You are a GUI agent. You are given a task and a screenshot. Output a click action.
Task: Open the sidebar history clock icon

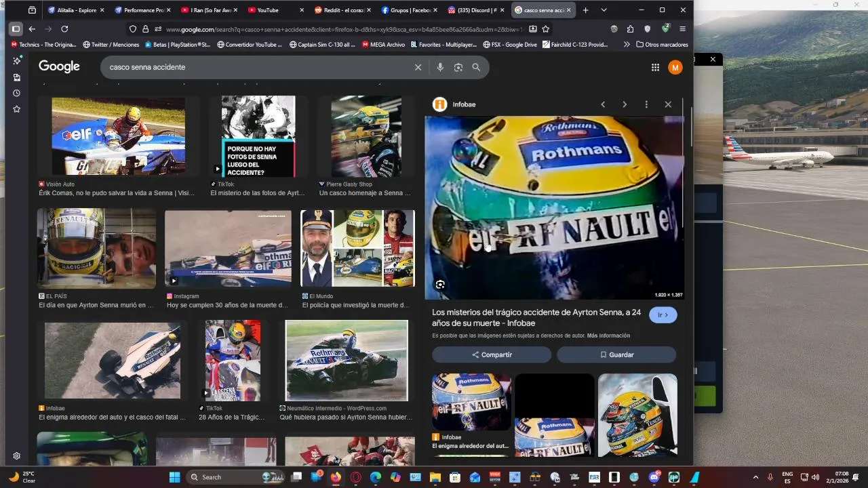coord(16,93)
